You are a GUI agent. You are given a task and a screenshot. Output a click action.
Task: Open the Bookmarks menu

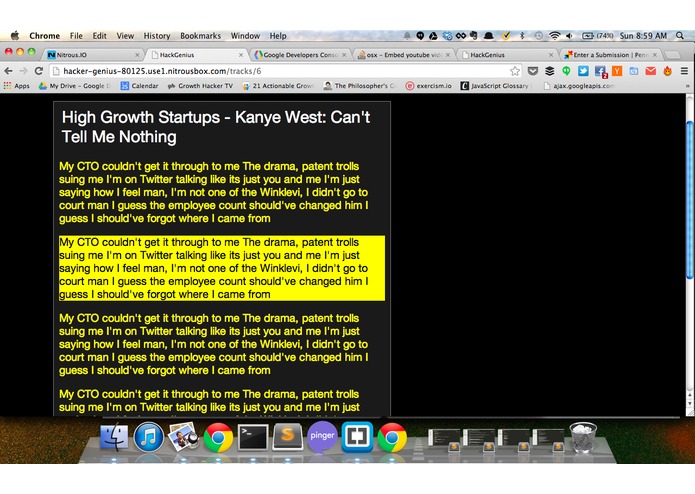(200, 36)
